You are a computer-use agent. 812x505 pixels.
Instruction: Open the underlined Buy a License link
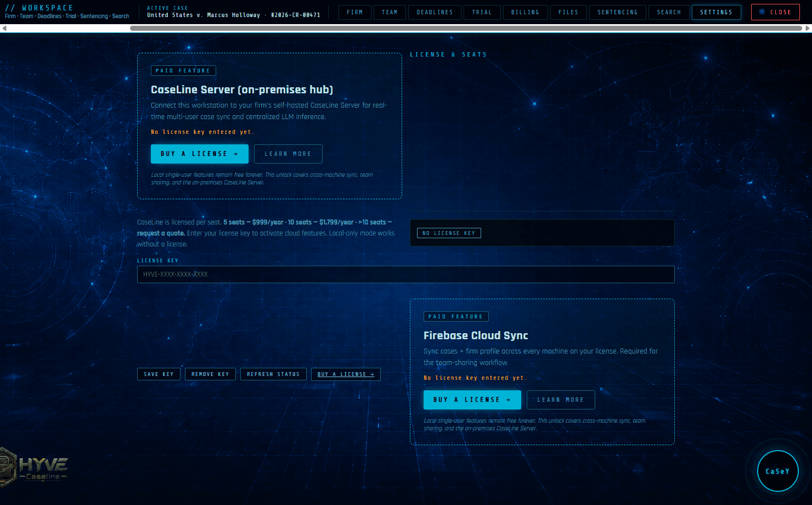[x=346, y=374]
